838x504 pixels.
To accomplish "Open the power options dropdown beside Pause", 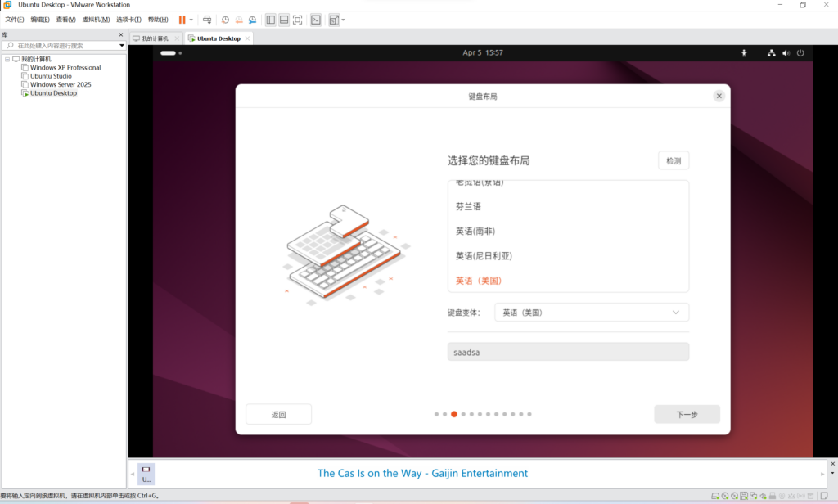I will [x=191, y=20].
